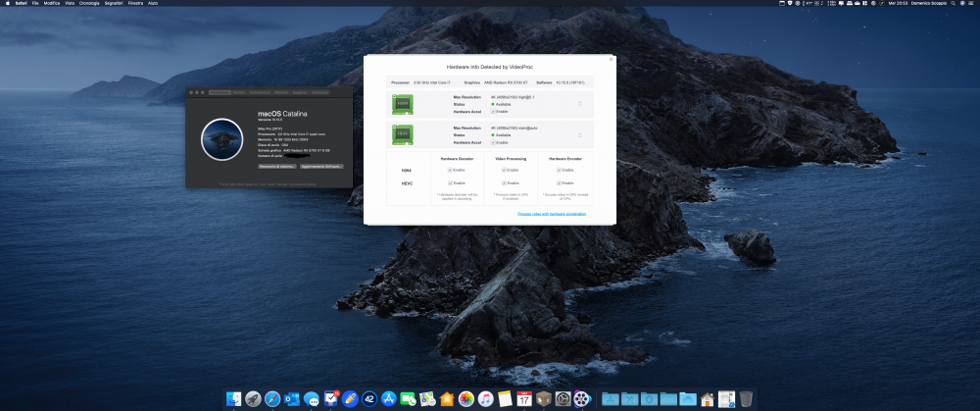Open Spotlight search in menu bar

(953, 3)
